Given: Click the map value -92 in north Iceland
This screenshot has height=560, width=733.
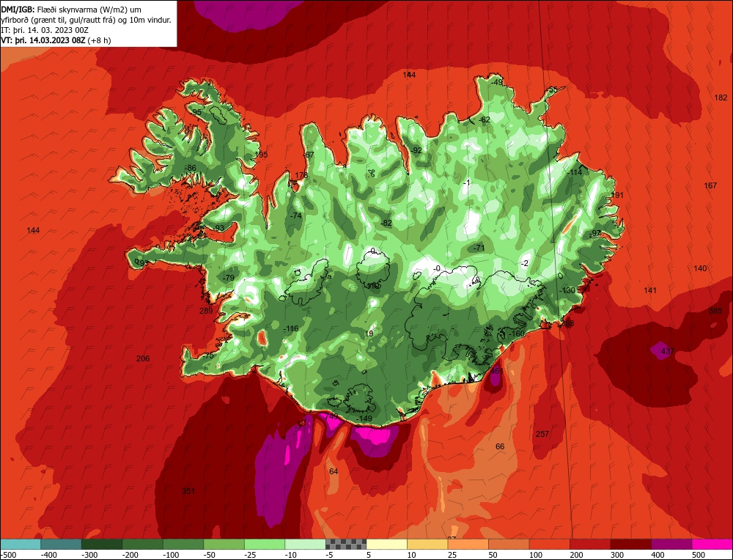Looking at the screenshot, I should [x=416, y=150].
